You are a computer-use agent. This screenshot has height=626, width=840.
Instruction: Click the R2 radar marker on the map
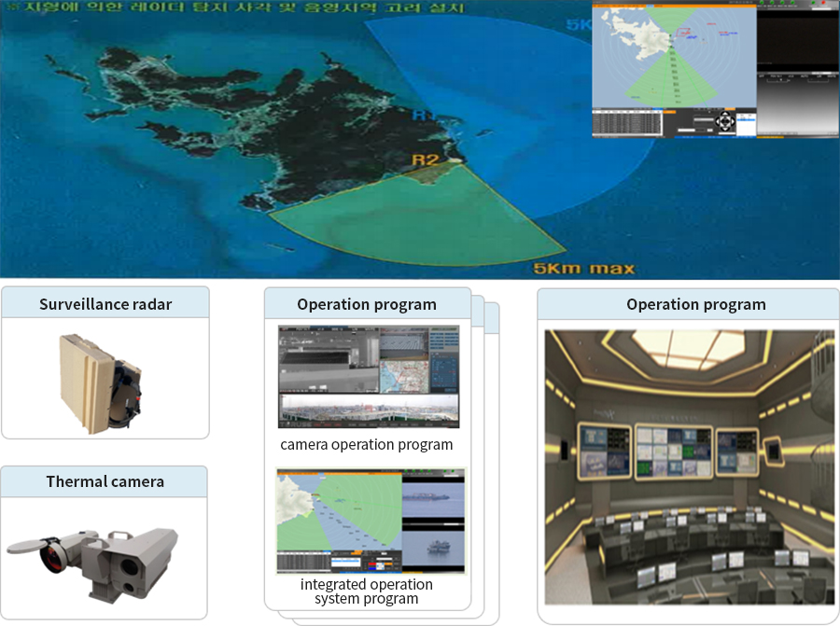pos(426,160)
